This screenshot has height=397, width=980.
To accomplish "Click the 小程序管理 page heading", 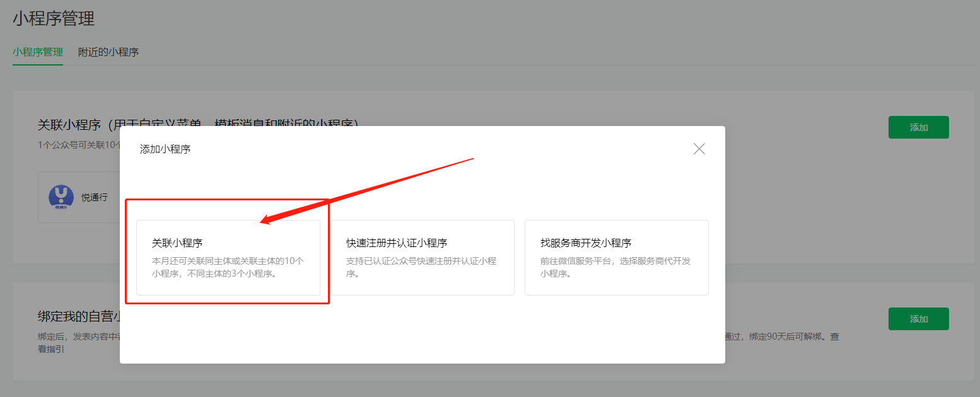I will click(54, 18).
